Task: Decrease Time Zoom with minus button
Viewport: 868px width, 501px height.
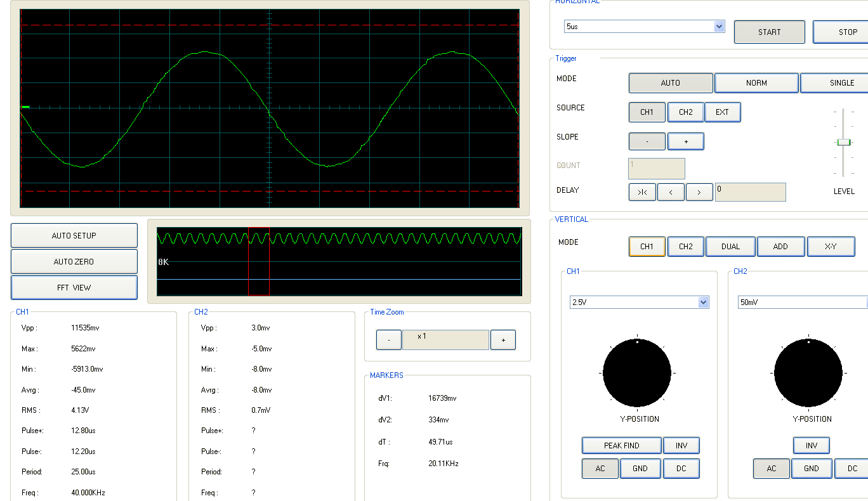Action: pyautogui.click(x=388, y=340)
